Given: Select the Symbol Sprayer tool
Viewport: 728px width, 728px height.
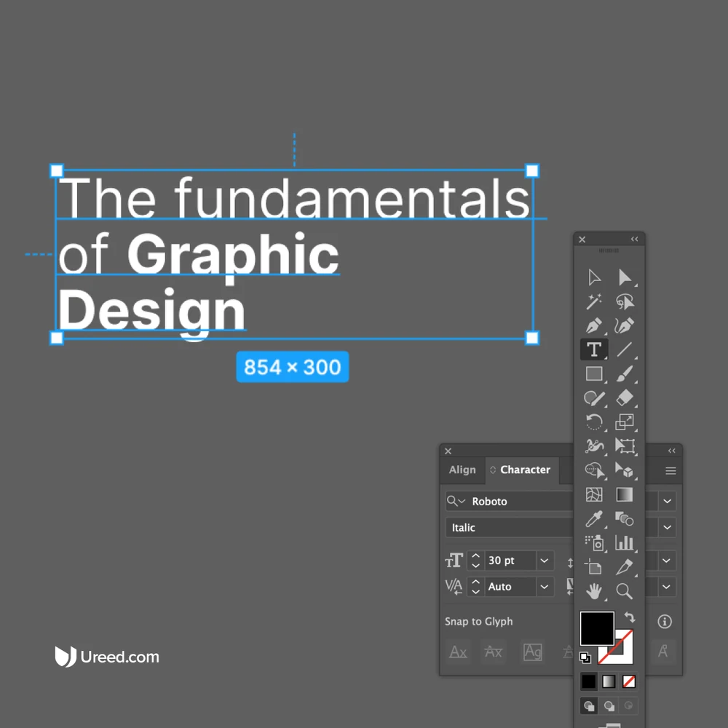Looking at the screenshot, I should click(x=595, y=543).
